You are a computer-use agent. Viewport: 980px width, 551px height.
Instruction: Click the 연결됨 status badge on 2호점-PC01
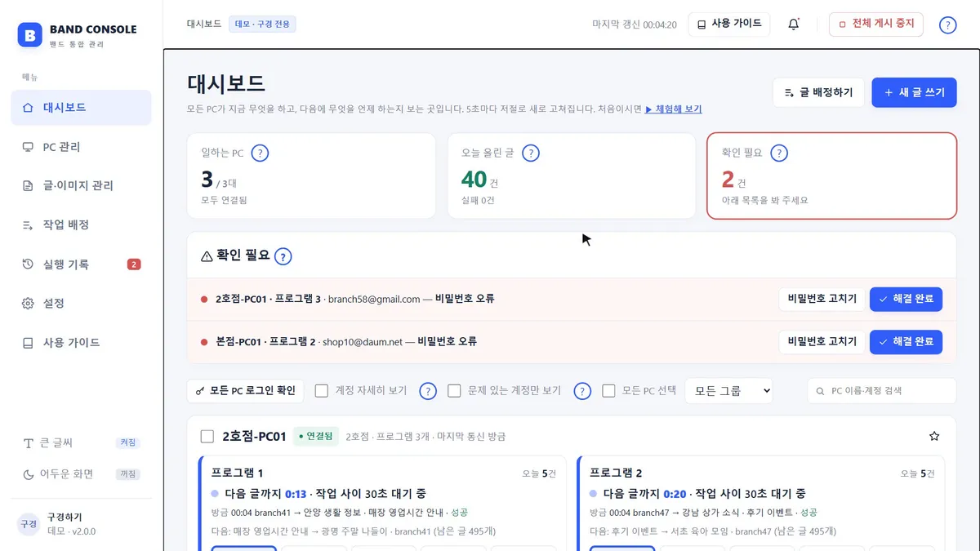pos(316,437)
